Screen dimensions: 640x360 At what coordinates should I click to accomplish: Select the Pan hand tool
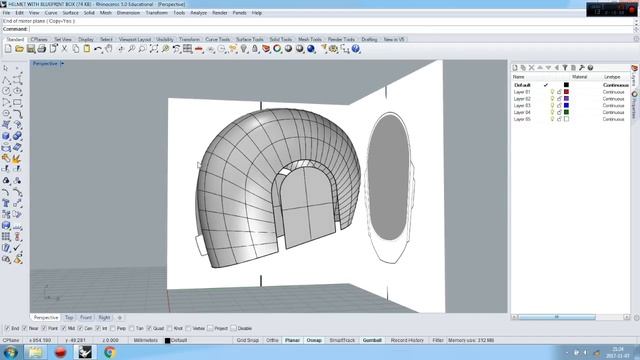pyautogui.click(x=109, y=49)
